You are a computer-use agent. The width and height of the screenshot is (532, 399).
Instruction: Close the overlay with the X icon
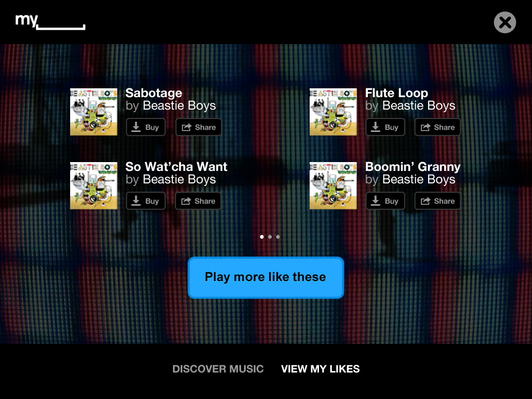[505, 22]
